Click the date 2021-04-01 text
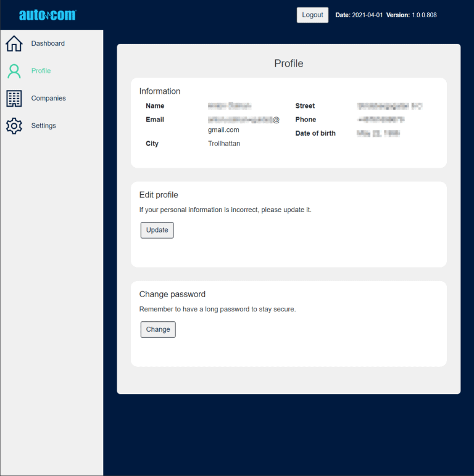Image resolution: width=474 pixels, height=476 pixels. tap(367, 15)
